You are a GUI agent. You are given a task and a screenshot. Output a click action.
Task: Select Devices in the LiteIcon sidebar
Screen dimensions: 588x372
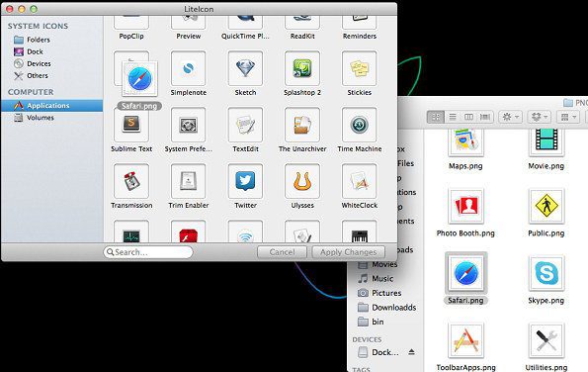33,63
